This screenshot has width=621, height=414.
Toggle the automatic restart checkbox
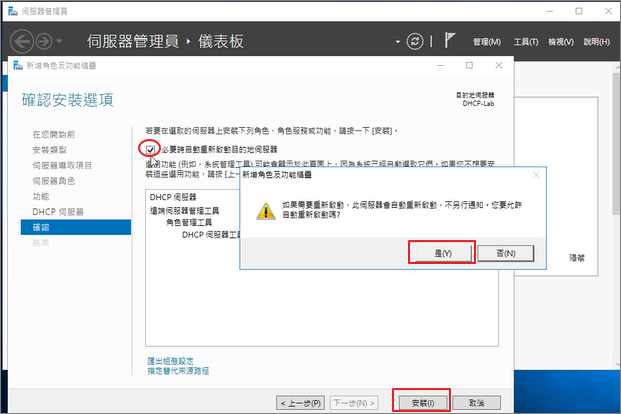coord(150,150)
